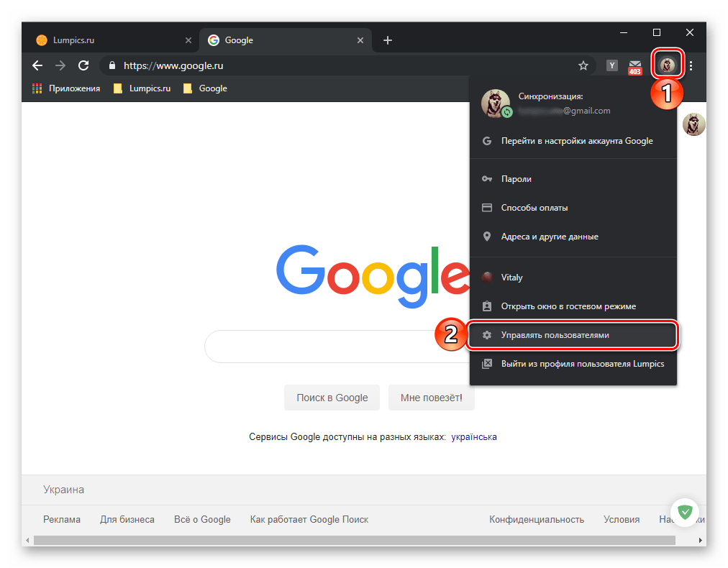Open Адреса и другие данные
Screen dimensions: 728x568
coord(573,237)
